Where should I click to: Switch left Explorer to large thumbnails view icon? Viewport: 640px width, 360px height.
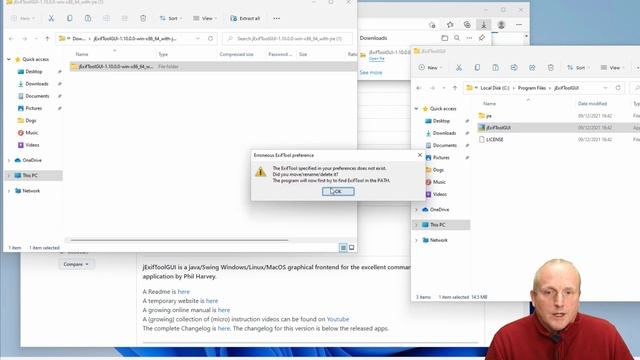[x=351, y=247]
